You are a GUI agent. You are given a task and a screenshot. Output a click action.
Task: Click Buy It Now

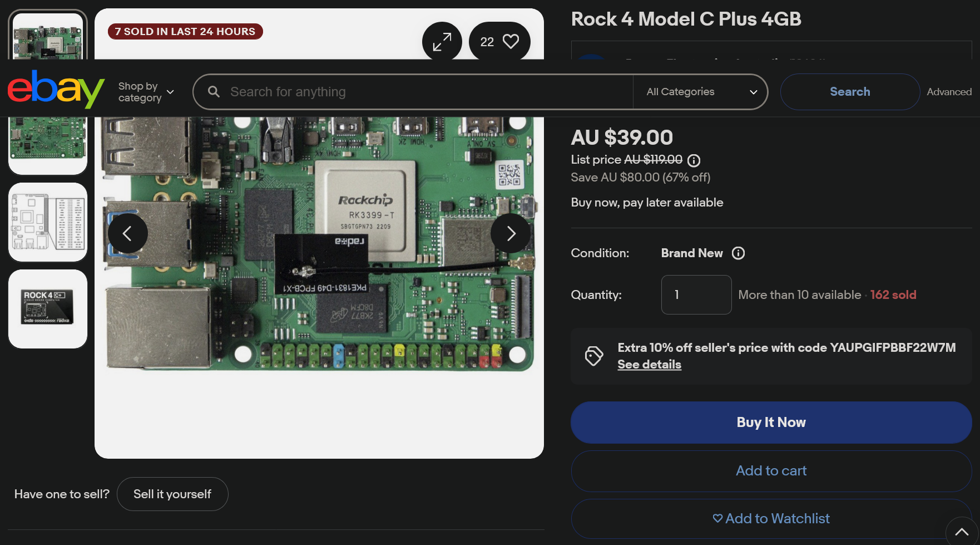[x=771, y=423]
